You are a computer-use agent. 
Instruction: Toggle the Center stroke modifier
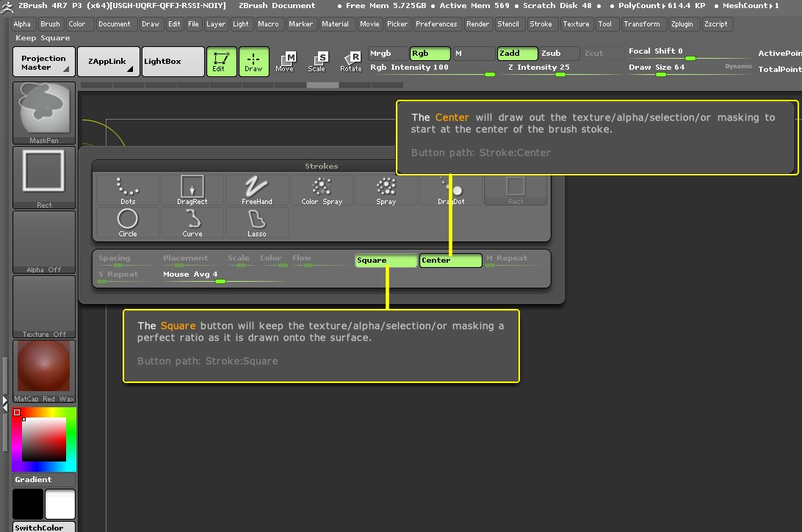pyautogui.click(x=451, y=260)
